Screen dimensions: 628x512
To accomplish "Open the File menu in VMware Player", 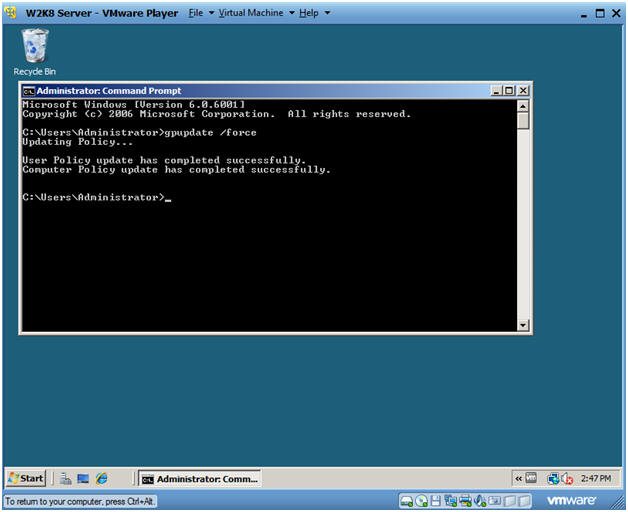I will click(196, 13).
